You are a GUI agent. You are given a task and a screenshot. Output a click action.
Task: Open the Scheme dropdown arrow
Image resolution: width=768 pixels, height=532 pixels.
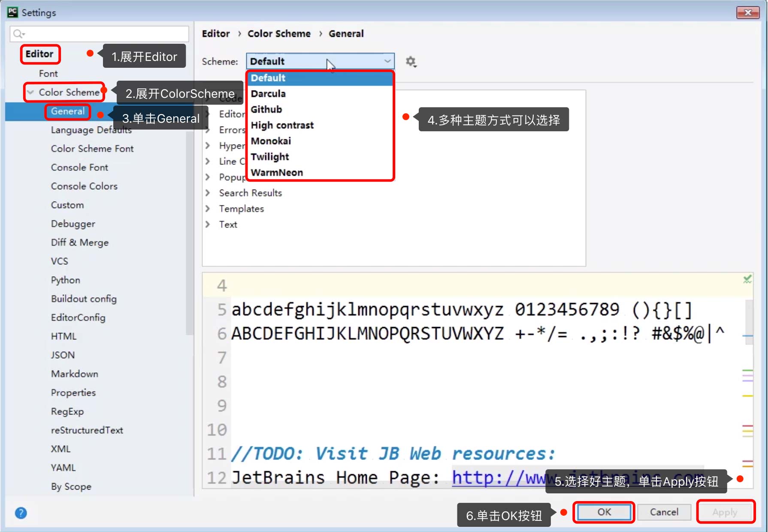point(387,61)
